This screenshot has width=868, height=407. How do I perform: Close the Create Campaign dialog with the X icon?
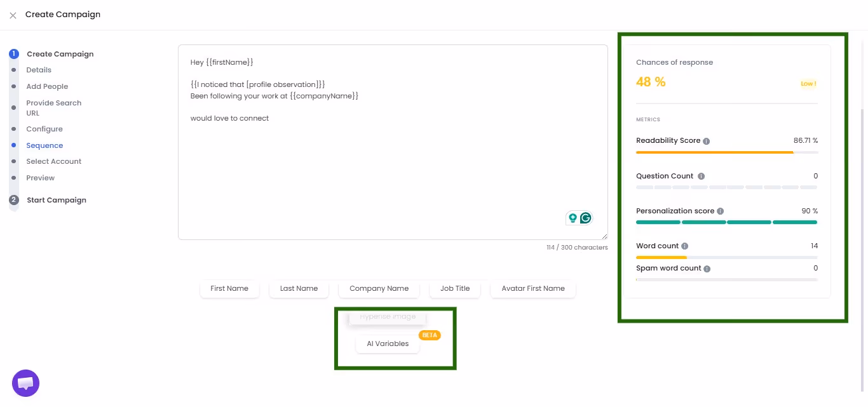13,15
